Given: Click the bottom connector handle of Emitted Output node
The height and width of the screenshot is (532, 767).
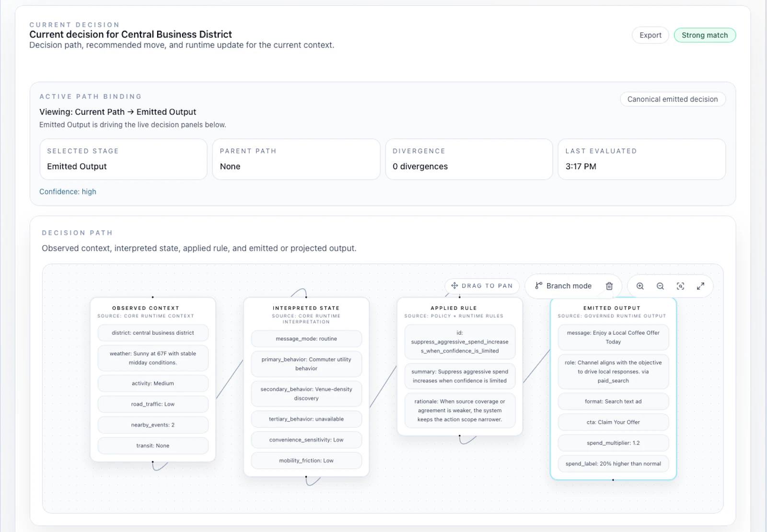Looking at the screenshot, I should pyautogui.click(x=613, y=480).
